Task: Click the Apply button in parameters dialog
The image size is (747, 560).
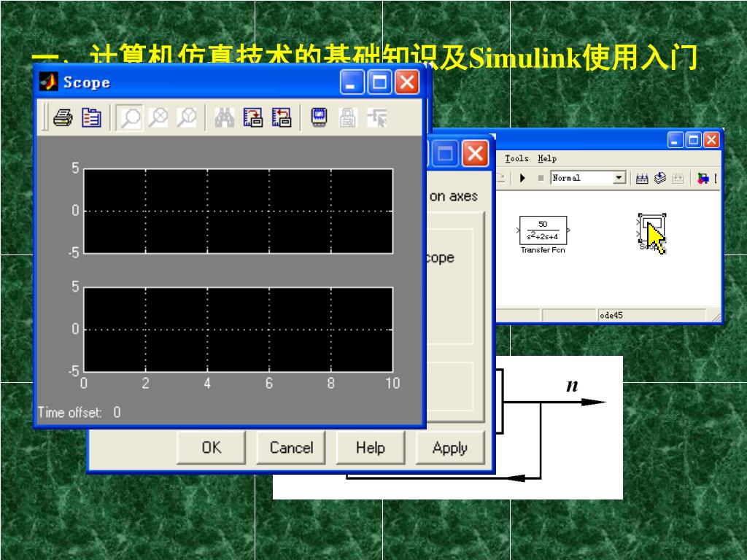Action: tap(450, 447)
